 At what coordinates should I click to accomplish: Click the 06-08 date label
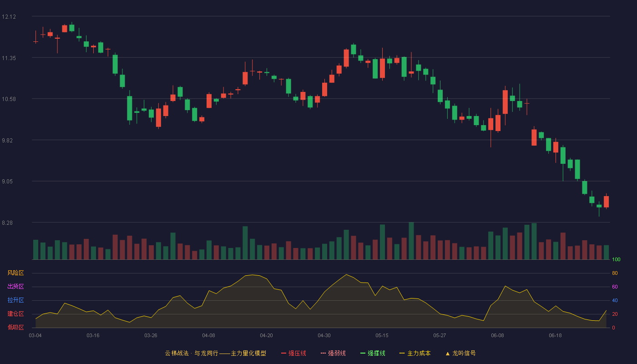pos(497,335)
